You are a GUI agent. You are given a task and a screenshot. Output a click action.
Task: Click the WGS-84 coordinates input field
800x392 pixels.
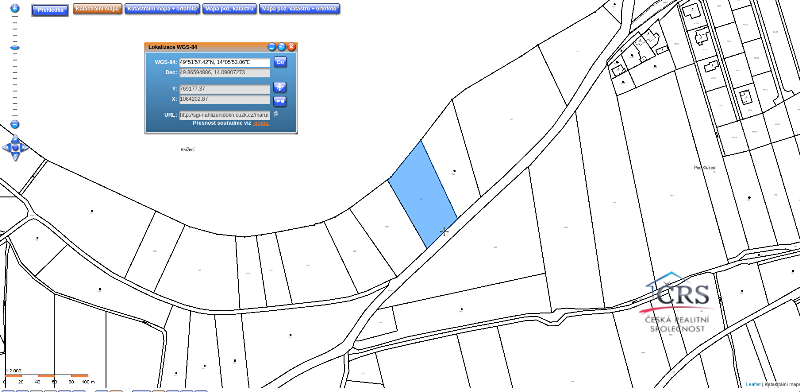224,62
